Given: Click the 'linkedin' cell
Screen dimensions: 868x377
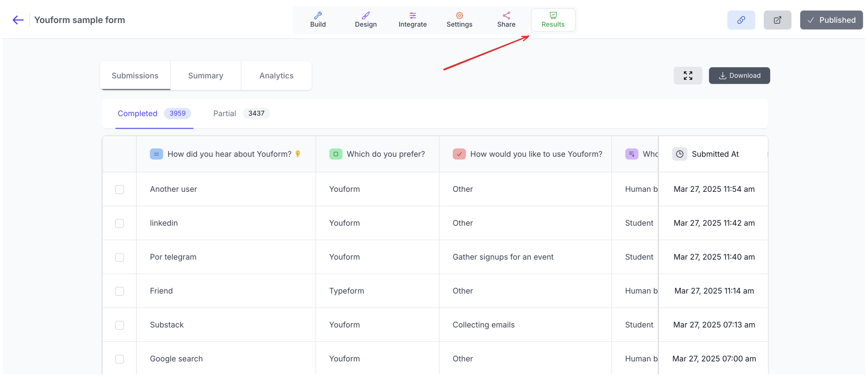Looking at the screenshot, I should 226,223.
